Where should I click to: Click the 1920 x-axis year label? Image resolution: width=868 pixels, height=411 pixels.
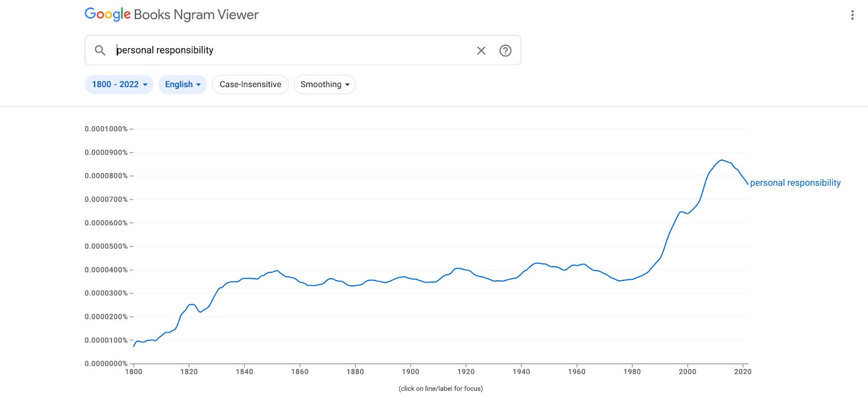(x=466, y=372)
